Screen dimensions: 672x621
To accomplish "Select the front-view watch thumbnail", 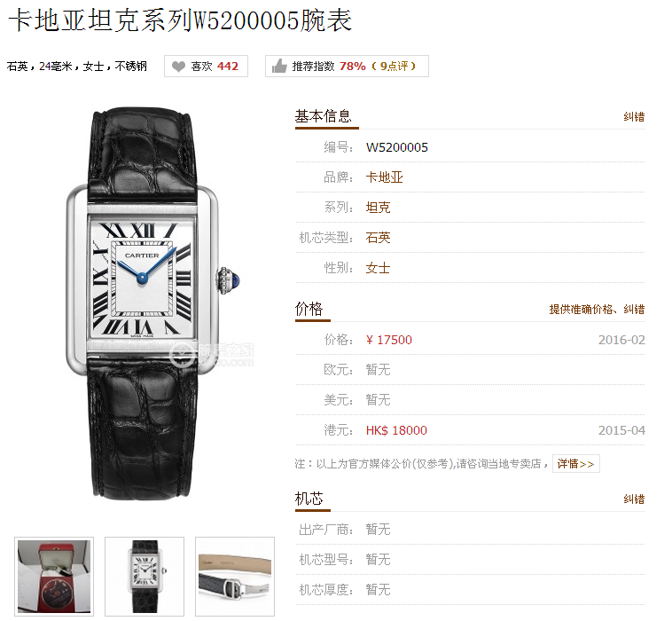I will (145, 577).
